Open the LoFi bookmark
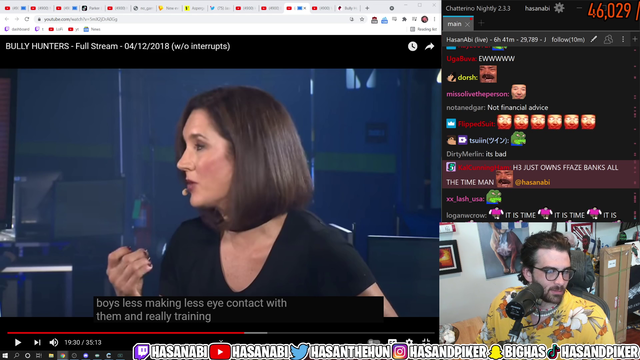This screenshot has width=640, height=360. [56, 29]
